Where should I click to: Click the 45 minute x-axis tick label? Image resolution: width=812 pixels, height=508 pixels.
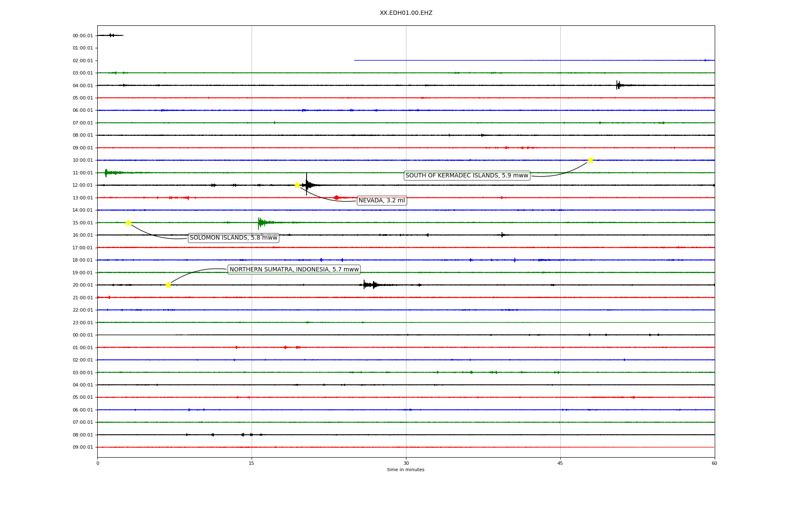coord(560,463)
